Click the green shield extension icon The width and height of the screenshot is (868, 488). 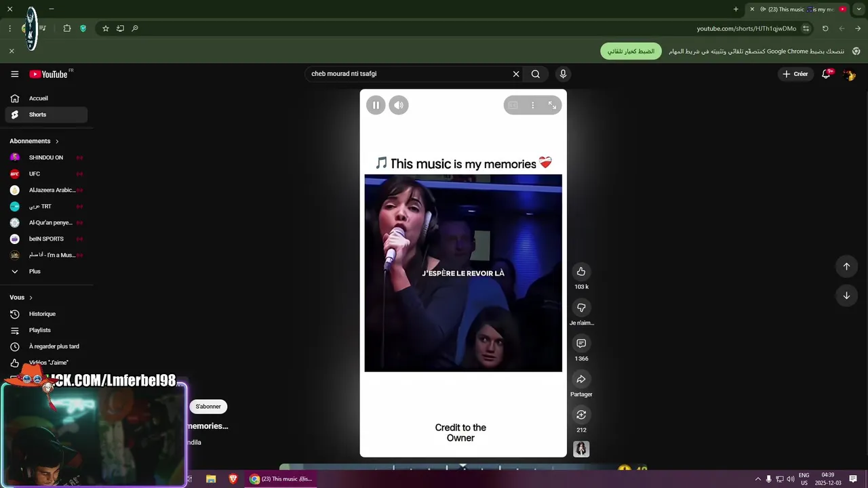83,28
